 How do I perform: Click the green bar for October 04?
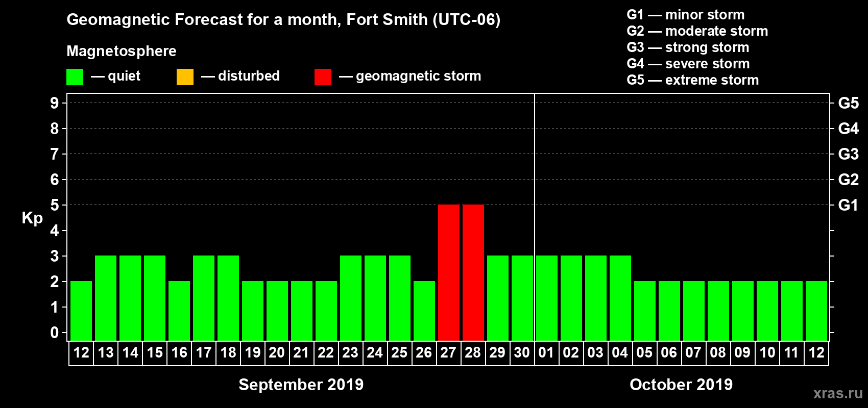pyautogui.click(x=620, y=298)
